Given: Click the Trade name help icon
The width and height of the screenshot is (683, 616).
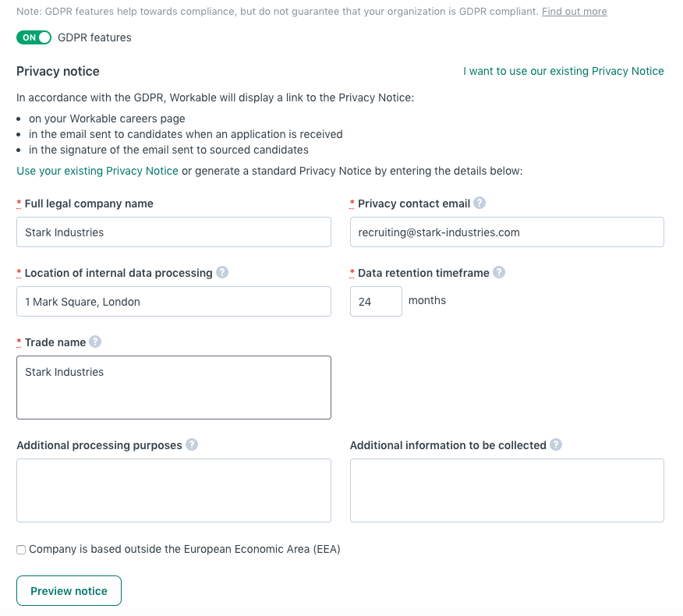Looking at the screenshot, I should [x=95, y=342].
